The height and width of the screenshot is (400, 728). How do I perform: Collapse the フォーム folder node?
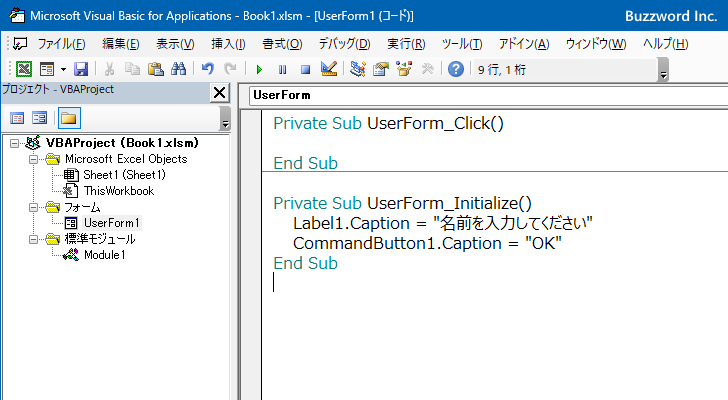click(33, 207)
